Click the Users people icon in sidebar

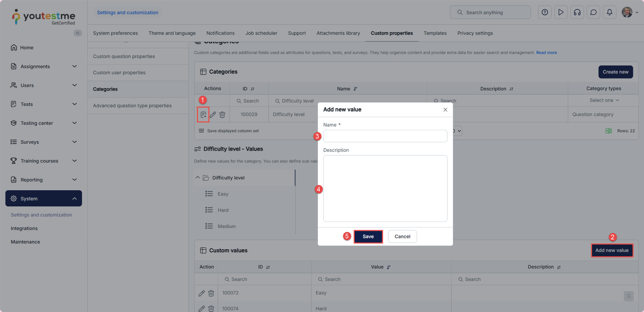point(14,85)
